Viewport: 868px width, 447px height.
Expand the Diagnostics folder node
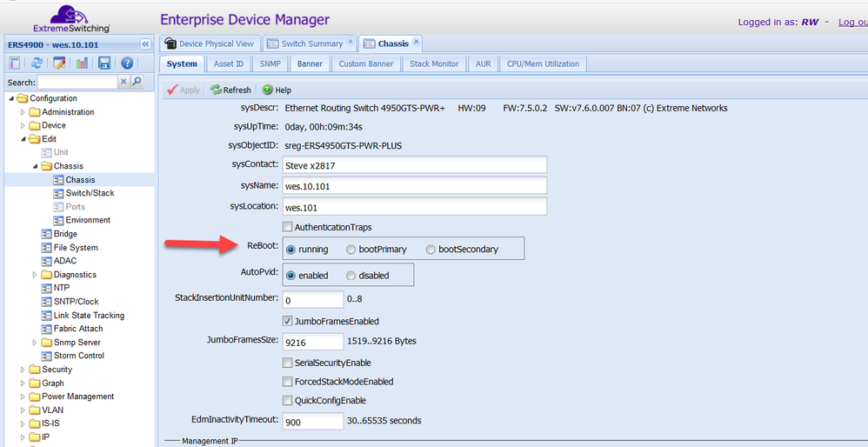point(34,275)
